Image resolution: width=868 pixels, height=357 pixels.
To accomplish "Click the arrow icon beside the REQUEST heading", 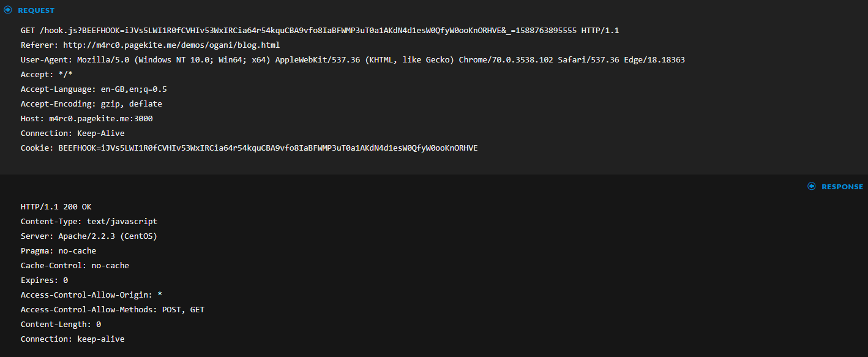I will 8,10.
